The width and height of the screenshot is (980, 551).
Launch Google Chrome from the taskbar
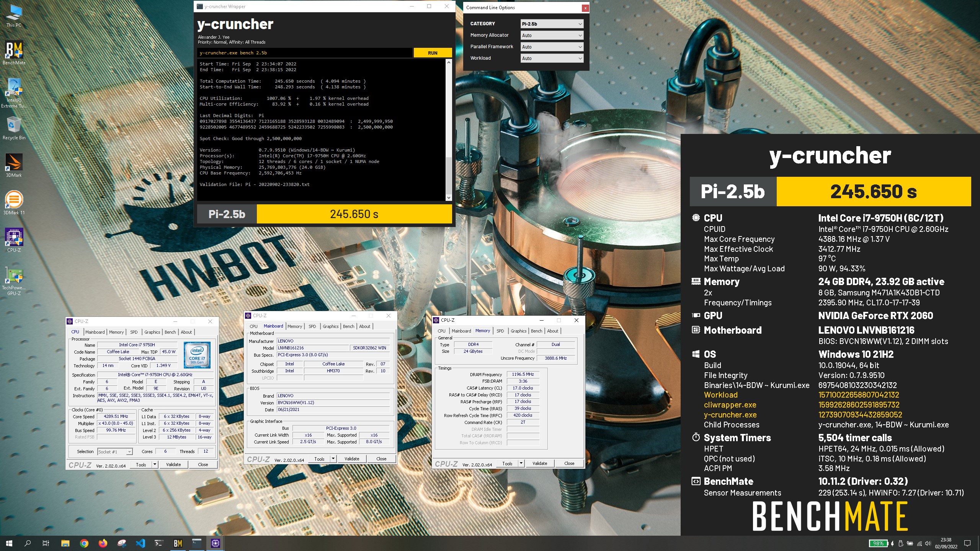click(x=84, y=543)
